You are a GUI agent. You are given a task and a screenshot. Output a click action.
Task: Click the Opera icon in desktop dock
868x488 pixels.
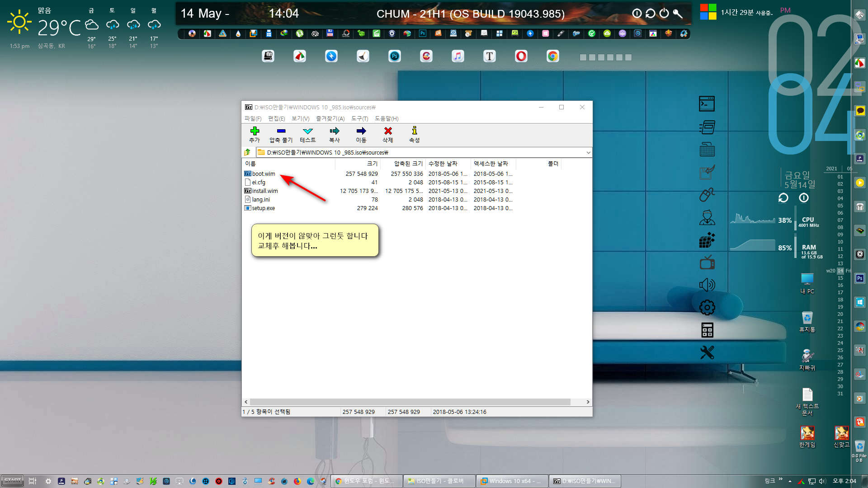point(521,56)
